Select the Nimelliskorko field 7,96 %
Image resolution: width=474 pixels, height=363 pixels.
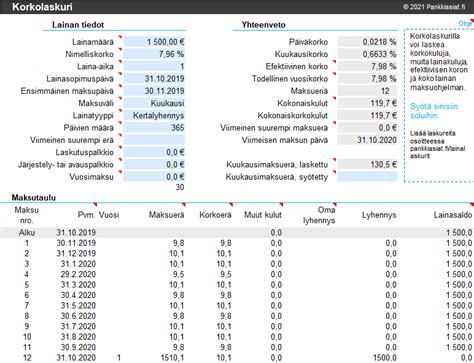pos(154,54)
